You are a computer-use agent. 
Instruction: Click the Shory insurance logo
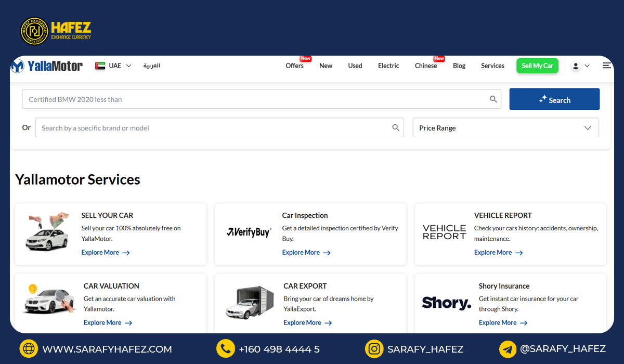point(446,303)
